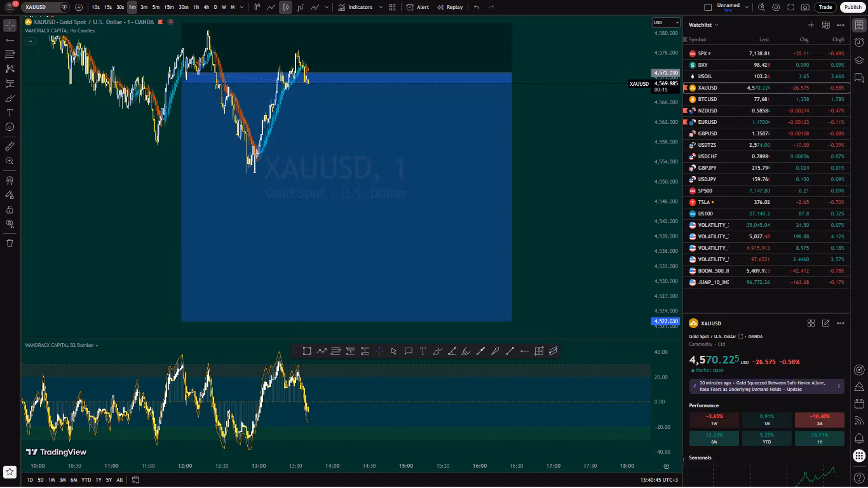Add a compare symbol with plus icon
This screenshot has height=488, width=868.
pos(79,7)
